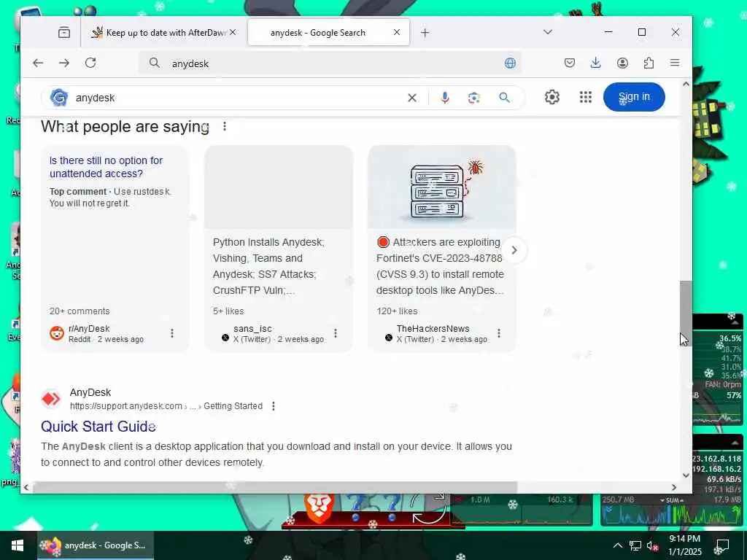Viewport: 747px width, 560px height.
Task: Go back to previous page
Action: pyautogui.click(x=38, y=63)
